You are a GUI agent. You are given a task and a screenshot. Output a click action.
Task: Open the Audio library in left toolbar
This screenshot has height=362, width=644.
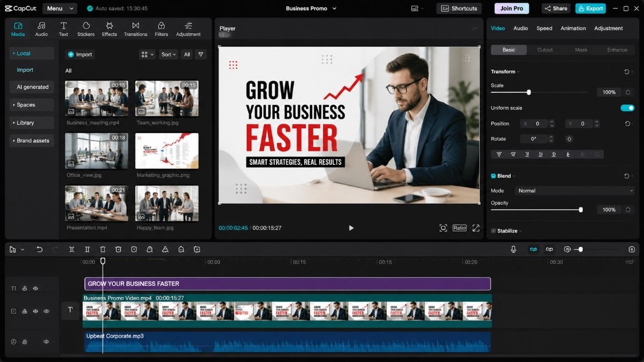41,29
